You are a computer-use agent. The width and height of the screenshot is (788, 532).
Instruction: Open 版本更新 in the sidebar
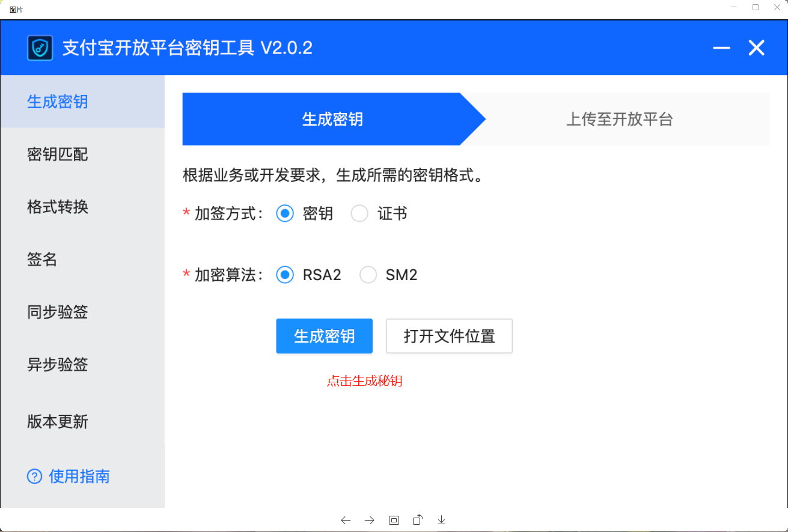(82, 421)
